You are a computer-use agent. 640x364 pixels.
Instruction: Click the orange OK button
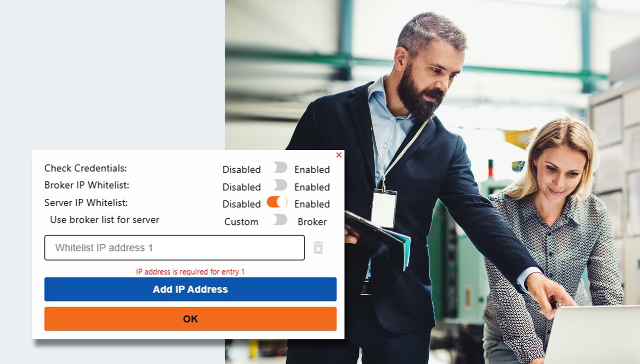[x=191, y=319]
